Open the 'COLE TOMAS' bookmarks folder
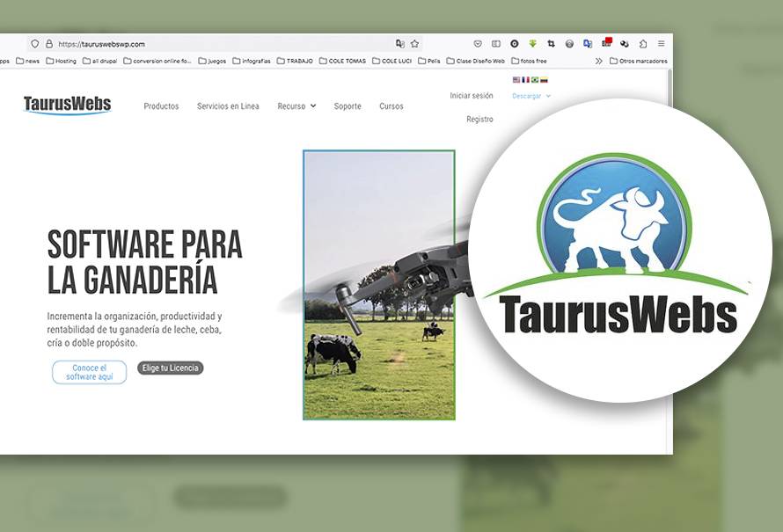783x532 pixels. click(x=342, y=61)
